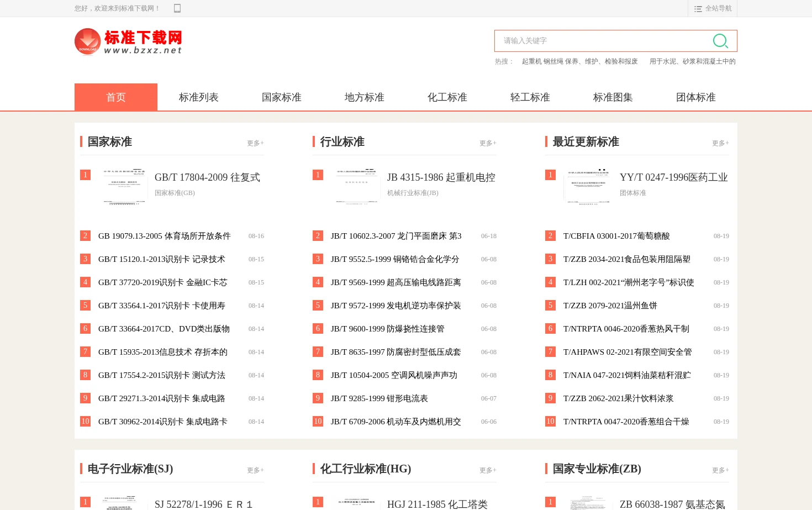Select the 轻工标准 tab

click(530, 97)
